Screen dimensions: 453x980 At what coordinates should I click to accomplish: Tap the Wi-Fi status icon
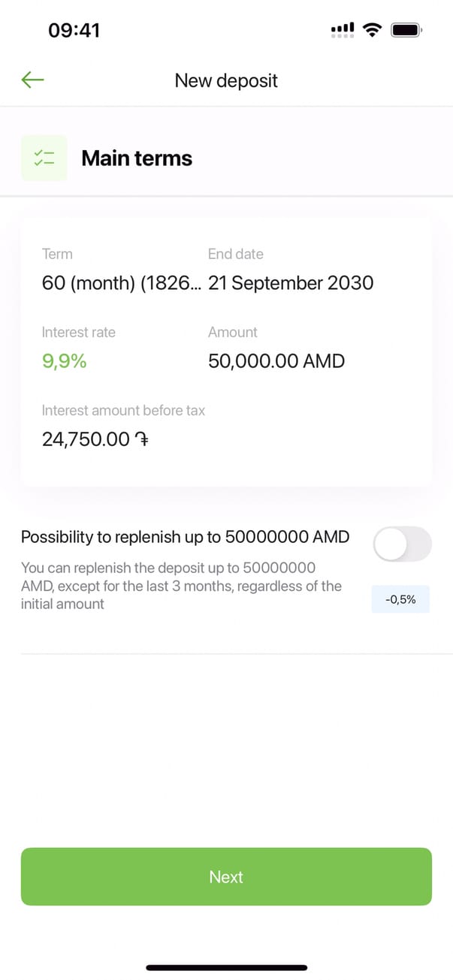coord(371,30)
